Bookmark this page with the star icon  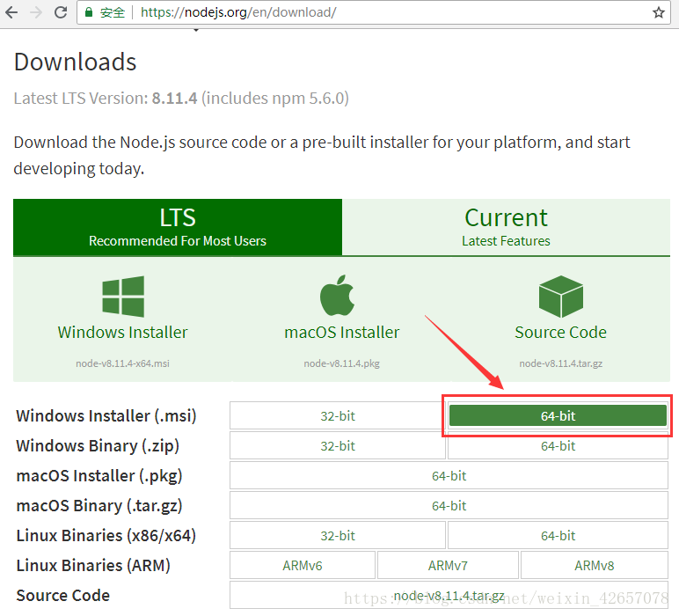(x=659, y=12)
